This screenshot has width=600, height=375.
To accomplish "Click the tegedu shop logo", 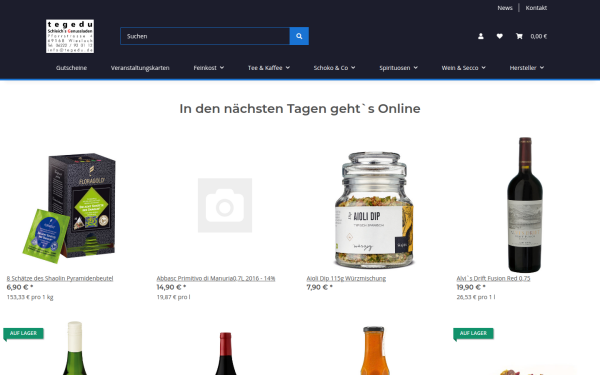I will [70, 36].
